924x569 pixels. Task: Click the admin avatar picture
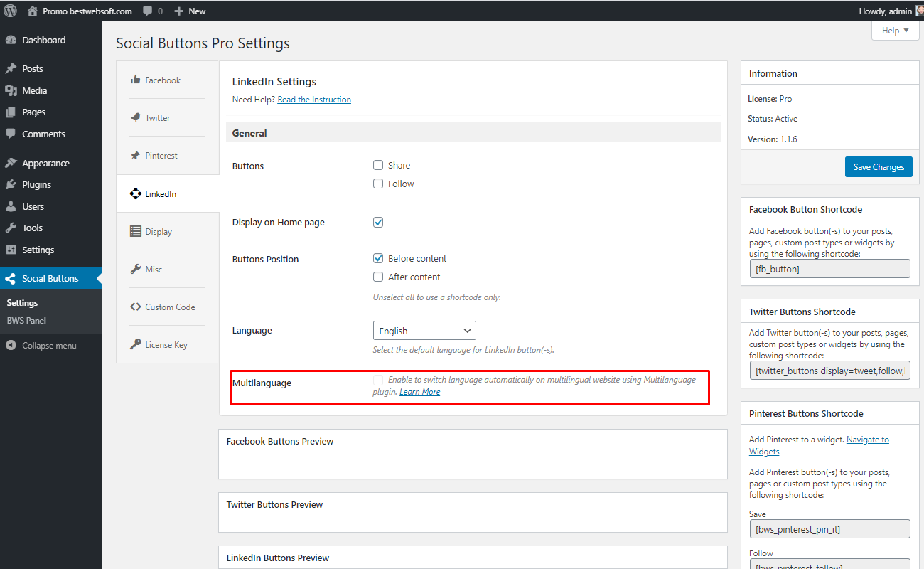[919, 11]
